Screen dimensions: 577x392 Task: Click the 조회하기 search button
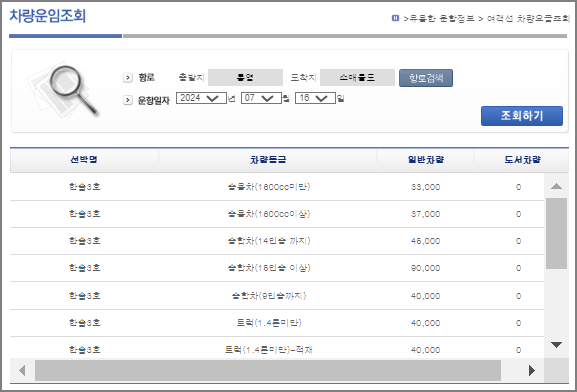pyautogui.click(x=521, y=116)
